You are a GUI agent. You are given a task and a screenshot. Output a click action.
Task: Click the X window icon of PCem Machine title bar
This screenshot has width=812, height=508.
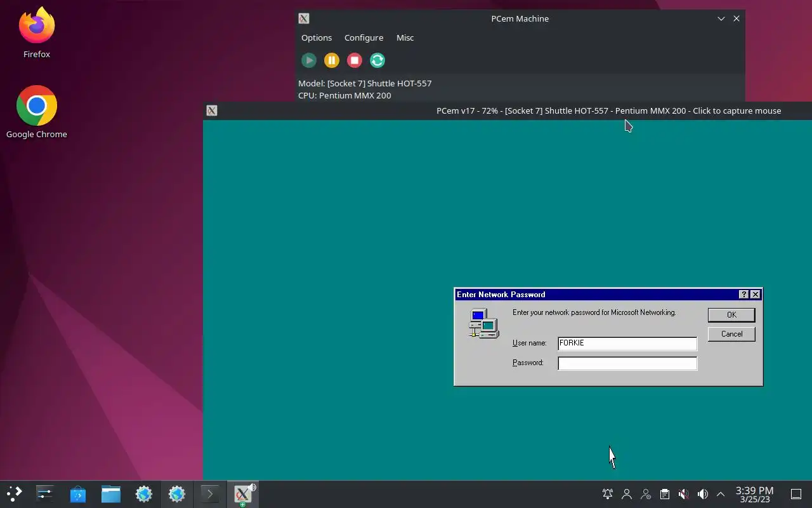pos(304,18)
